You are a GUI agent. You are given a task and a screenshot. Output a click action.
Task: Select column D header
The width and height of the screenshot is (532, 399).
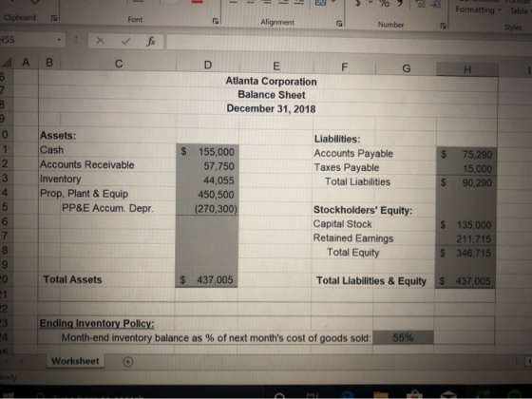(208, 65)
